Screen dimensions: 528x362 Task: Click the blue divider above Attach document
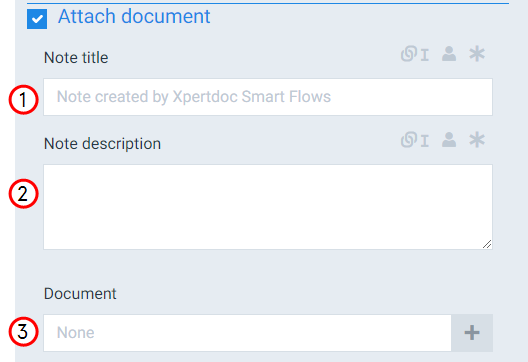[x=268, y=3]
